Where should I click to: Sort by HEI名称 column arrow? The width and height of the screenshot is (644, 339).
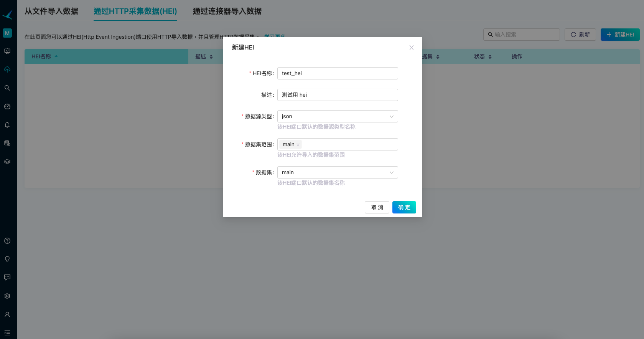[x=56, y=56]
